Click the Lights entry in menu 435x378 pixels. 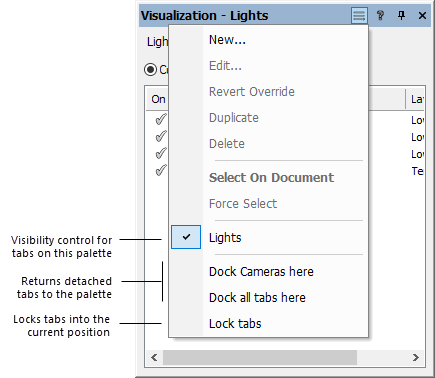click(225, 238)
